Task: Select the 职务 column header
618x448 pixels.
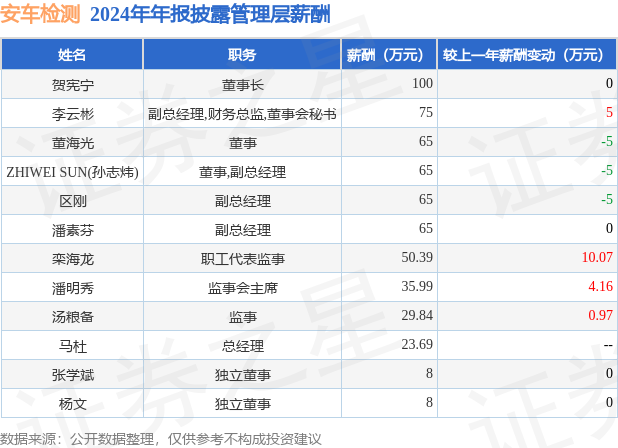Action: [242, 54]
